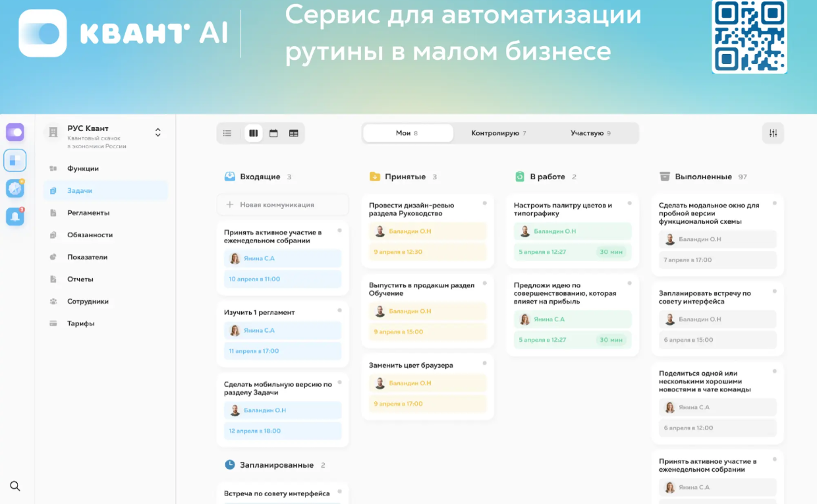Screen dimensions: 817x504
Task: Open task Запланировать встречу по совету интерфейса
Action: 705,297
